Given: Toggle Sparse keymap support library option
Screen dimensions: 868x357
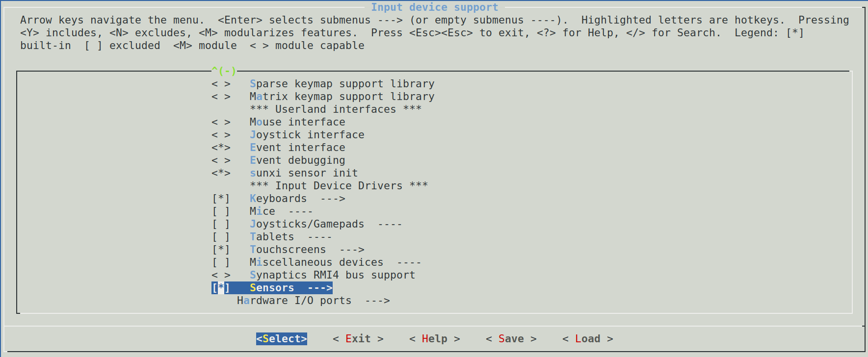Looking at the screenshot, I should 221,84.
